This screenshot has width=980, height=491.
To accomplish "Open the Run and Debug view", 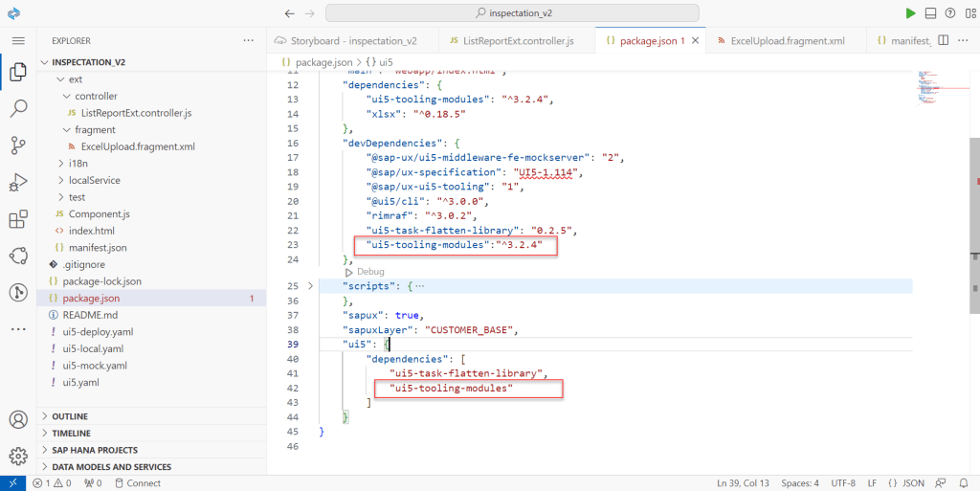I will pos(17,182).
